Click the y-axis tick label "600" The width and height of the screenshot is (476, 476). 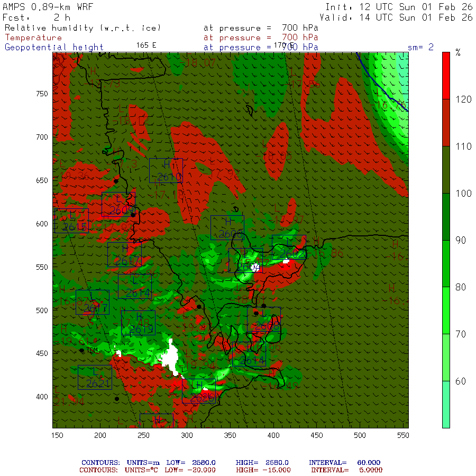(42, 224)
